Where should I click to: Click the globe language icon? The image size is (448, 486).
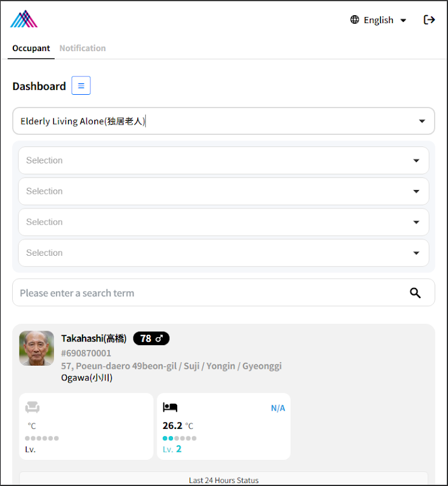point(355,20)
